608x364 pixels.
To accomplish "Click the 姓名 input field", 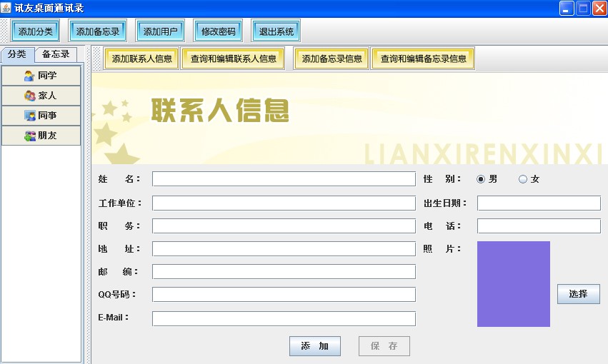I will (x=284, y=179).
